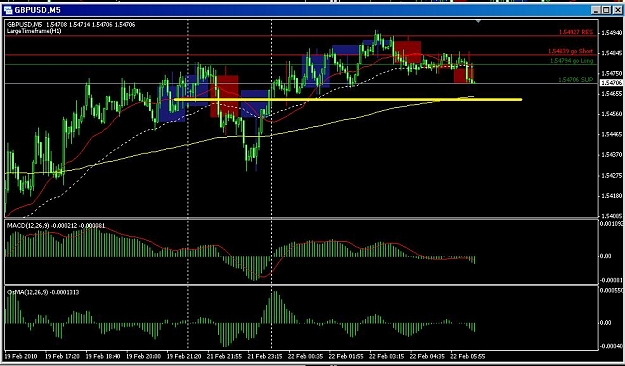625x366 pixels.
Task: Click the SUP support level label
Action: click(576, 80)
